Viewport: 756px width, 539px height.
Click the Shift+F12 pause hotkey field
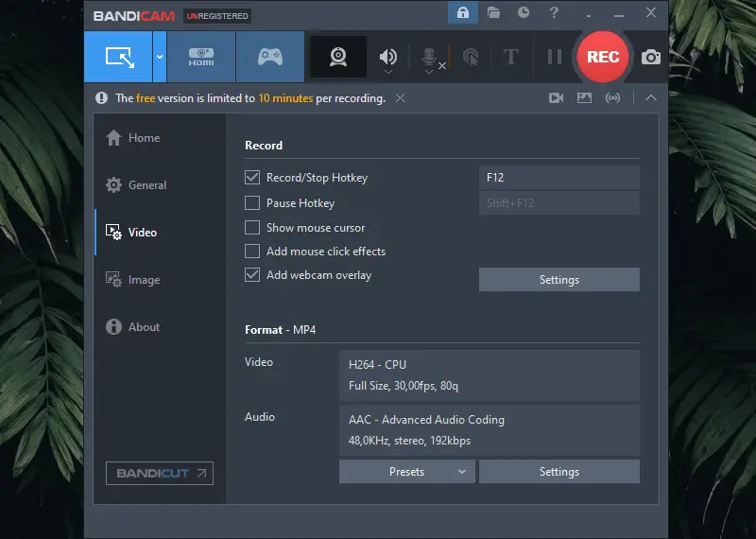pyautogui.click(x=559, y=202)
